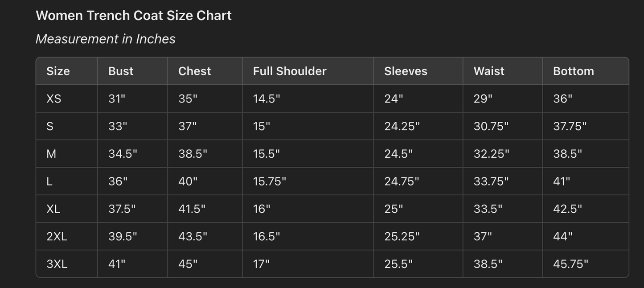
Task: Click the 34.5" bust value for size M
Action: 123,154
